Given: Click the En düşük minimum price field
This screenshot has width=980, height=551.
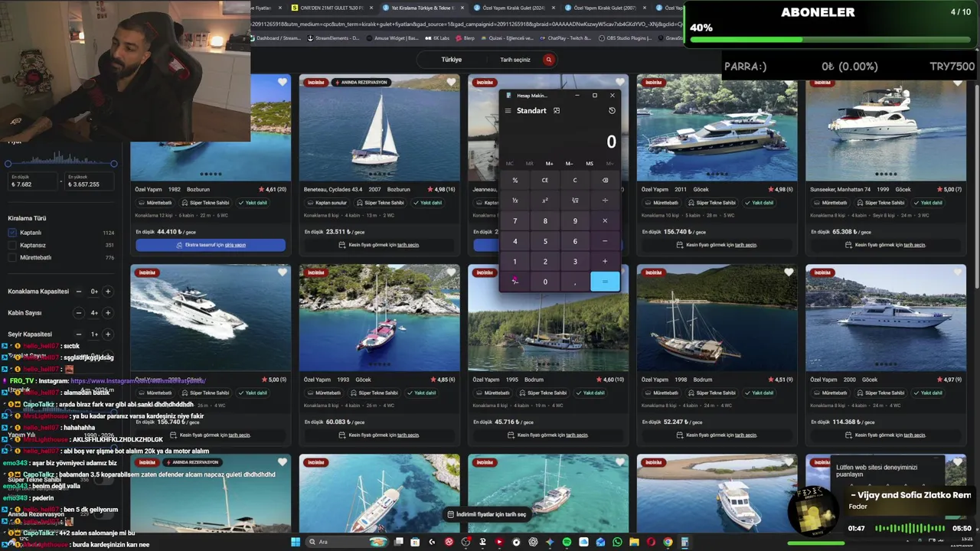Looking at the screenshot, I should coord(32,181).
